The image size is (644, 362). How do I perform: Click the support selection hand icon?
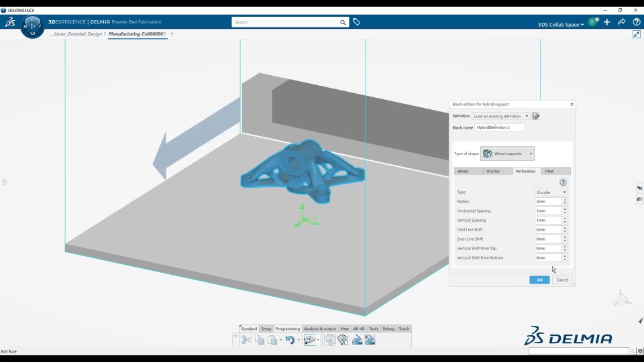click(x=343, y=340)
